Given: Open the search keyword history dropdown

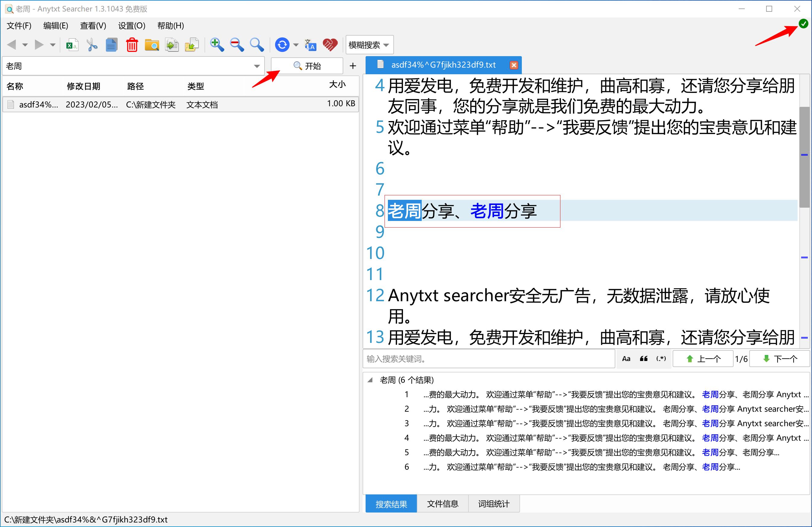Looking at the screenshot, I should click(257, 65).
